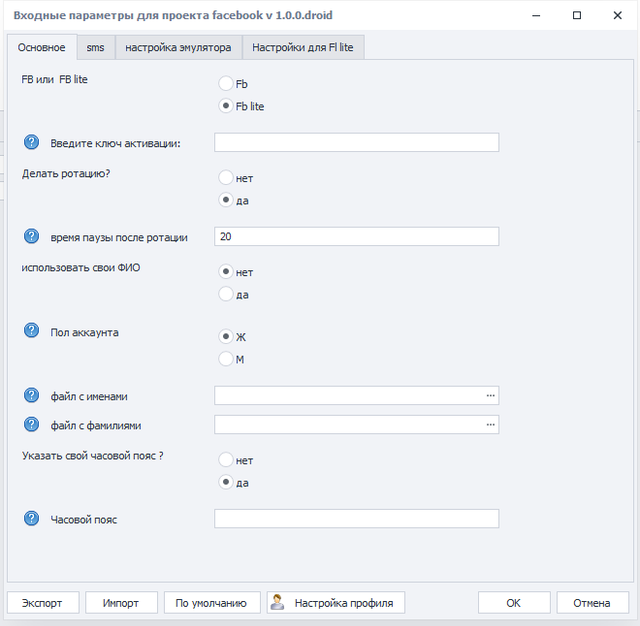
Task: Focus the Часовой пояс input field
Action: pos(356,519)
